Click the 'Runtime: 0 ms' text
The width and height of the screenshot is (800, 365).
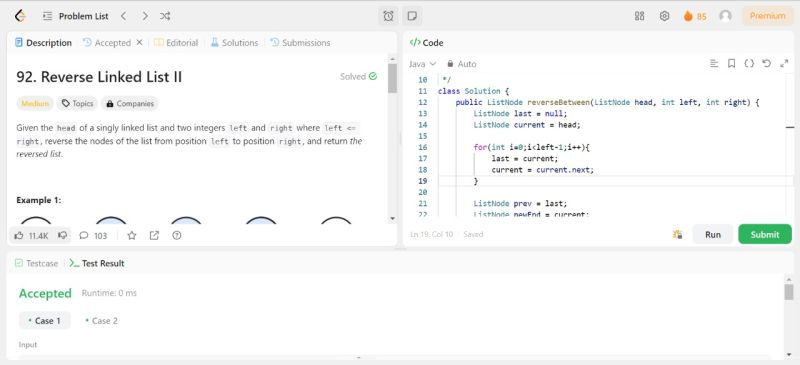(x=109, y=293)
